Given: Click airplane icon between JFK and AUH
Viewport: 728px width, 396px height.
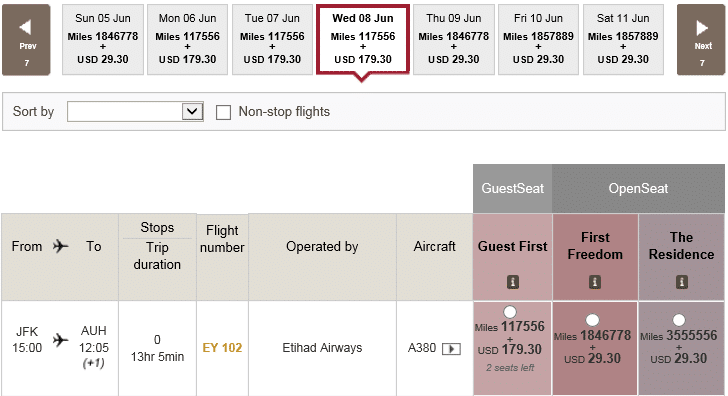Looking at the screenshot, I should (60, 340).
